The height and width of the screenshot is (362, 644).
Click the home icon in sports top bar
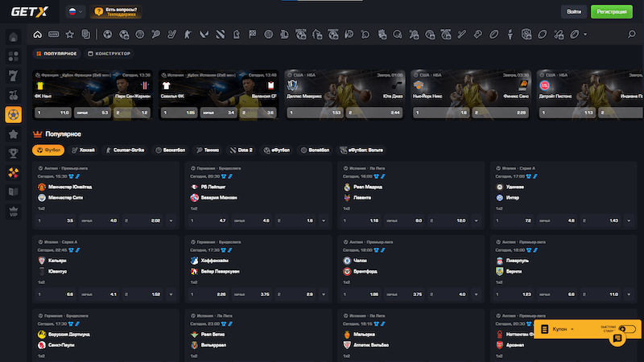pyautogui.click(x=37, y=35)
